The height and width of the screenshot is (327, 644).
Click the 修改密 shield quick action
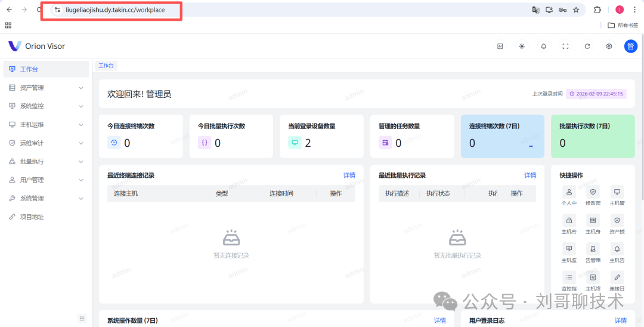tap(593, 192)
